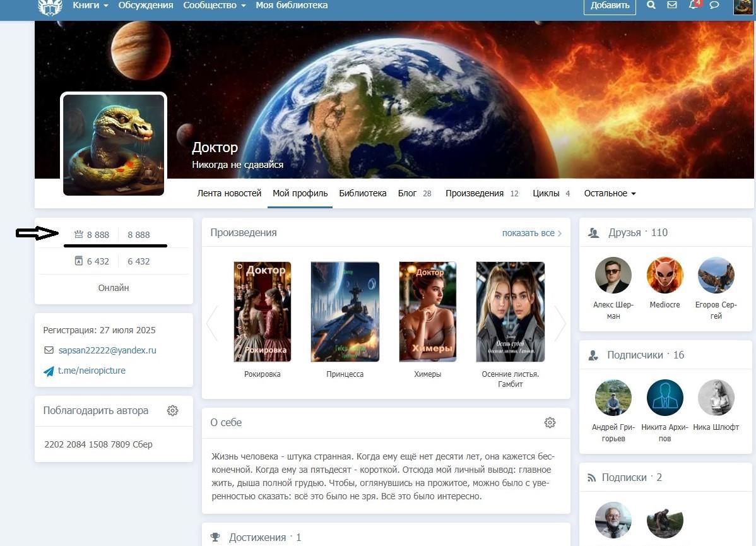Open friend Алекс Шерман avatar
Image resolution: width=756 pixels, height=546 pixels.
point(613,275)
